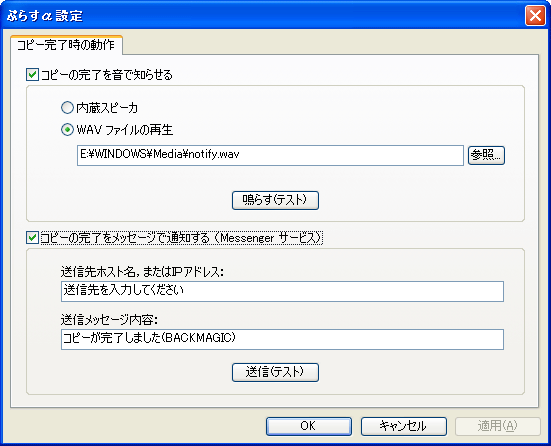The height and width of the screenshot is (446, 551).
Task: Click the 内蔵スピーカ label text
Action: (107, 108)
